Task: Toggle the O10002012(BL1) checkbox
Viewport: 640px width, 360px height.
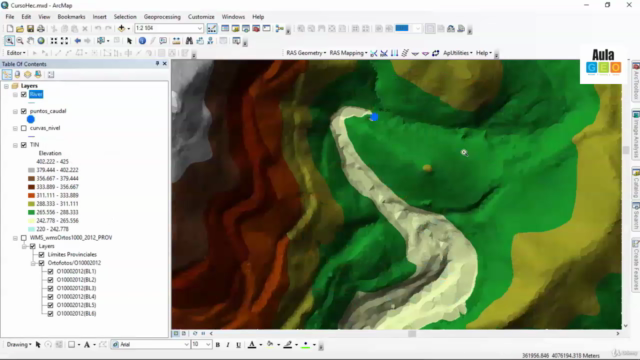Action: pos(50,271)
